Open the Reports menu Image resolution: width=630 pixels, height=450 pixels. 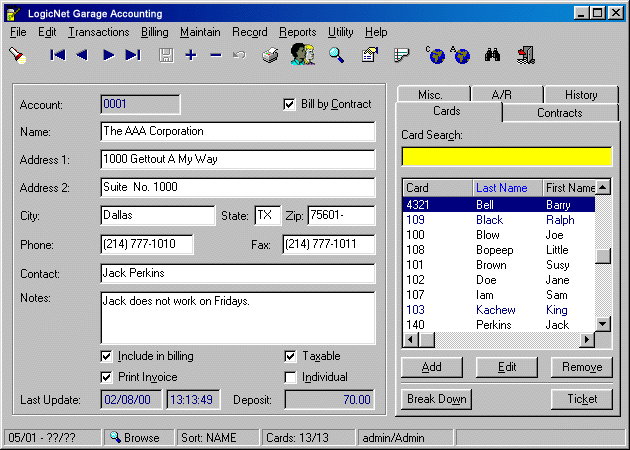[x=298, y=32]
